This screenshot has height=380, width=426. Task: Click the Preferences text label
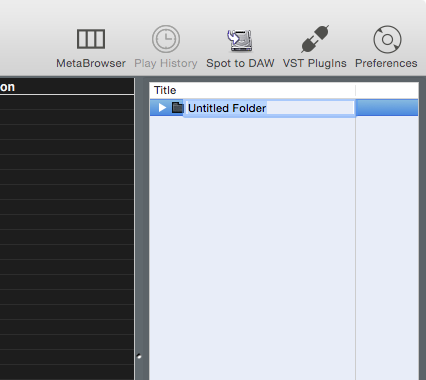click(x=386, y=63)
